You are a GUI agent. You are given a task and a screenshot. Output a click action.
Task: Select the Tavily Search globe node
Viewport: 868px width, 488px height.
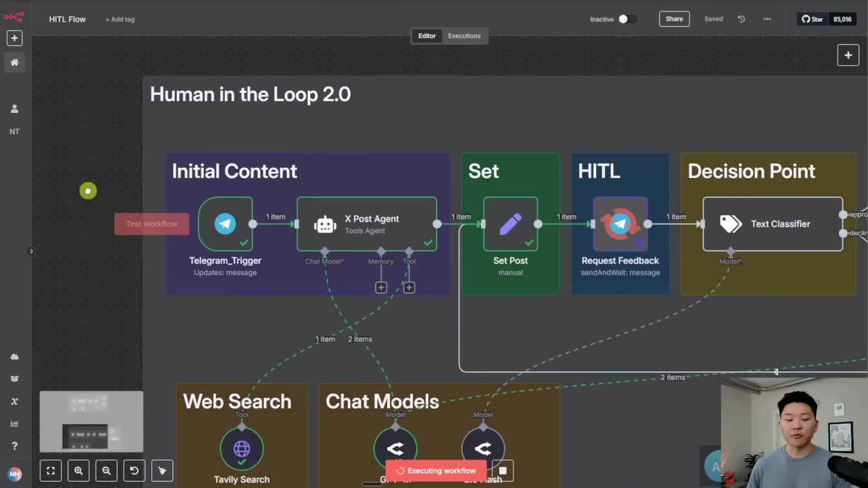click(x=242, y=449)
